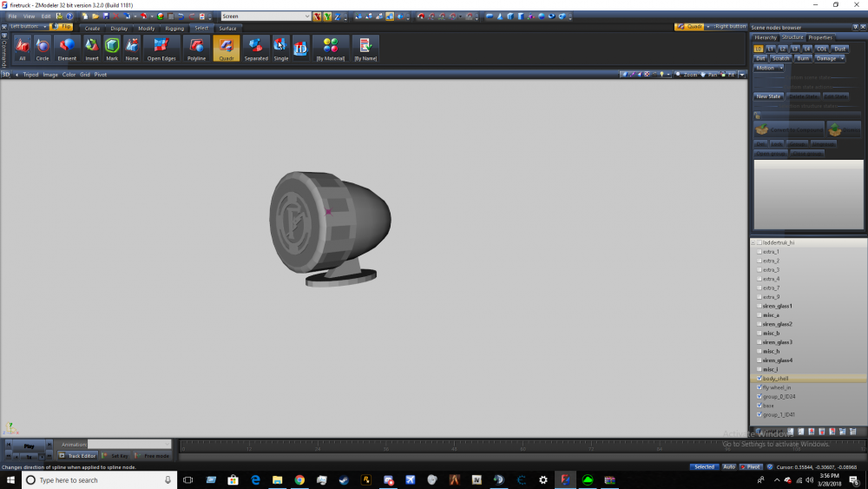Open the Hierarchy tab
The height and width of the screenshot is (489, 868).
point(766,37)
